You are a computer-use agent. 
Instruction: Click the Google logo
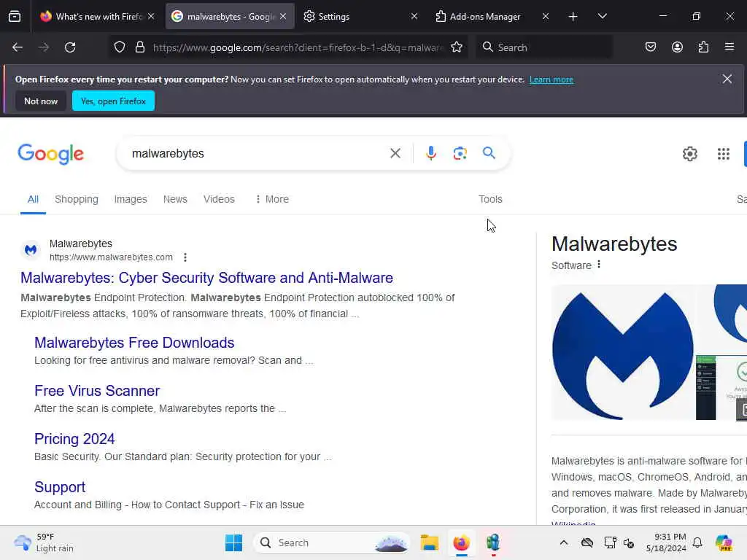[x=50, y=154]
